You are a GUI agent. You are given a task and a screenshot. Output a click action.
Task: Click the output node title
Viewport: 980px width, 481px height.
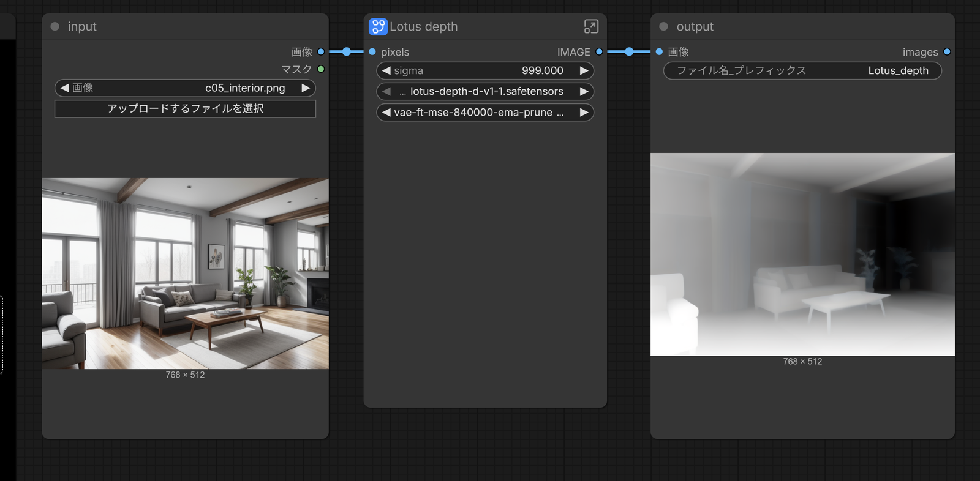pyautogui.click(x=695, y=26)
